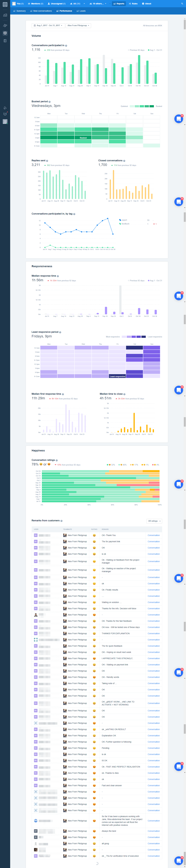Click the expert tag icon
The height and width of the screenshot is (868, 186).
tap(120, 220)
